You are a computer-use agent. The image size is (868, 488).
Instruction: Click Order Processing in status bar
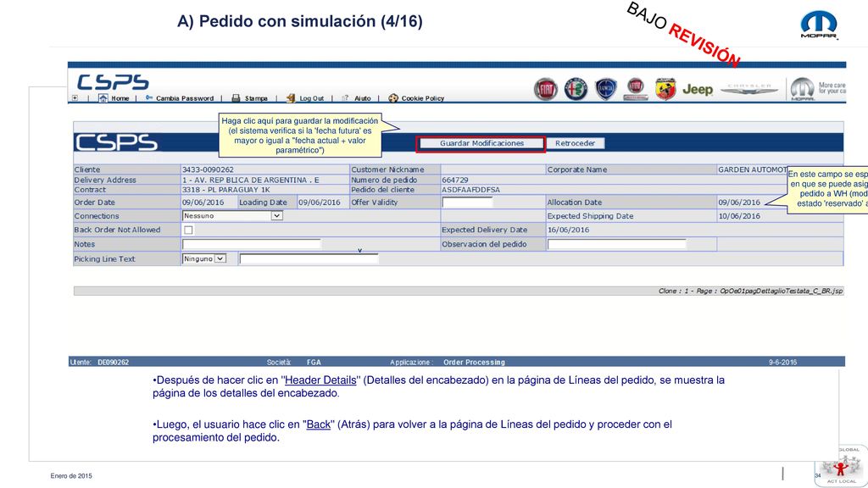tap(475, 363)
